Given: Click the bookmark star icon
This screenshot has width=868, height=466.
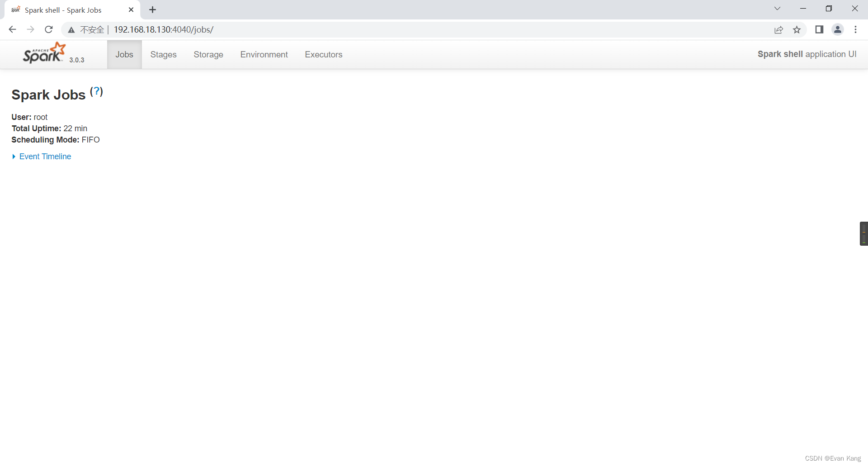Looking at the screenshot, I should pyautogui.click(x=797, y=29).
